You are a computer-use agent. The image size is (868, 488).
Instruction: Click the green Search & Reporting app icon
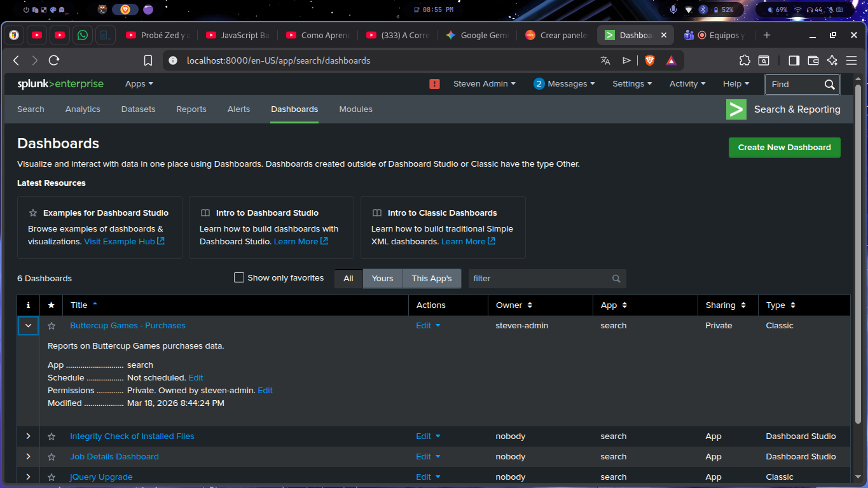(x=736, y=109)
